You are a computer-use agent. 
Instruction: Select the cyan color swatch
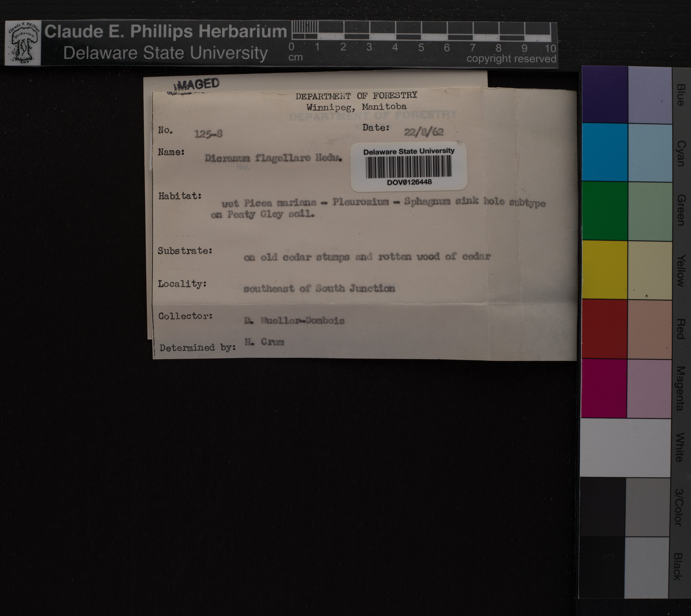(605, 152)
